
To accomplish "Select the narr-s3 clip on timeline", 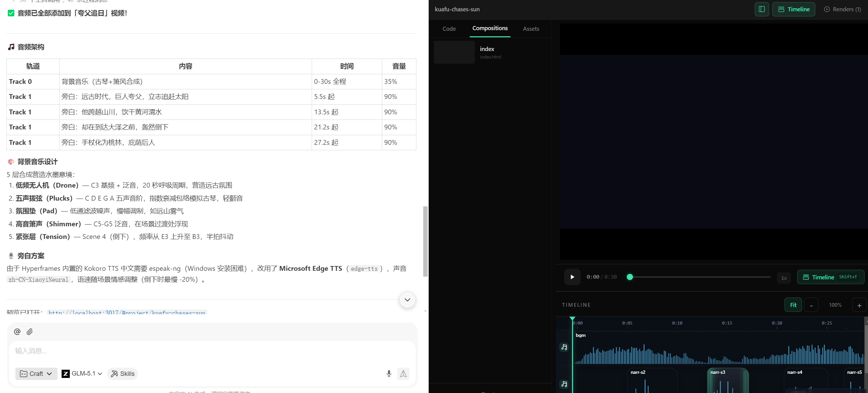I will [x=728, y=380].
